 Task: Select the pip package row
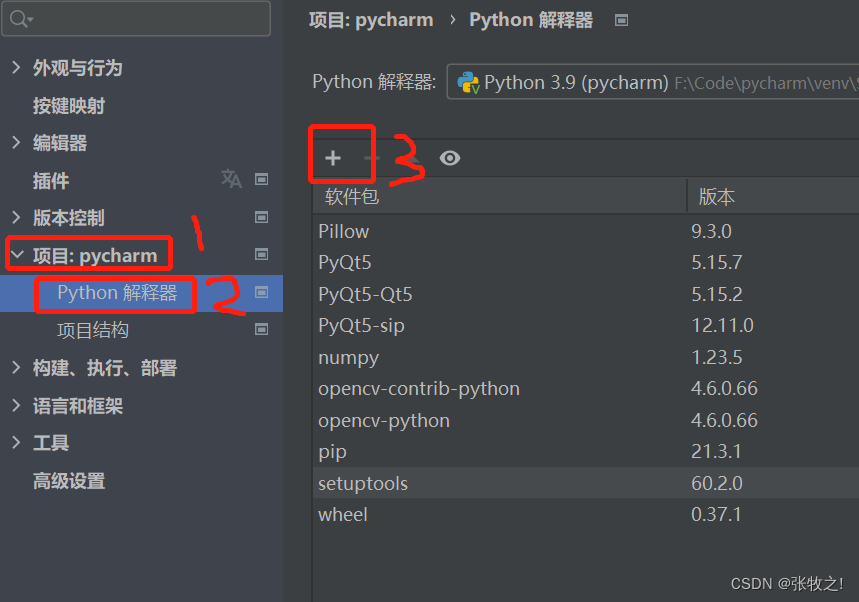(586, 451)
